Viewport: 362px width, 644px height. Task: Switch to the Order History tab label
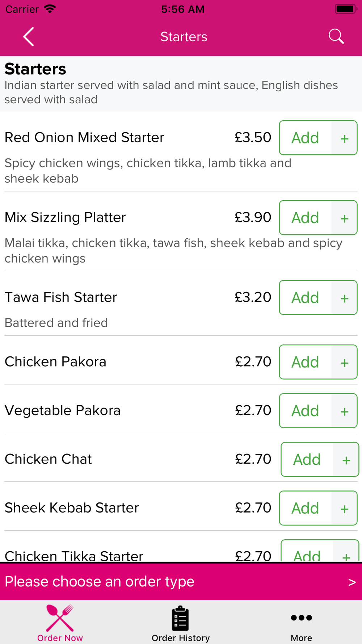[181, 638]
